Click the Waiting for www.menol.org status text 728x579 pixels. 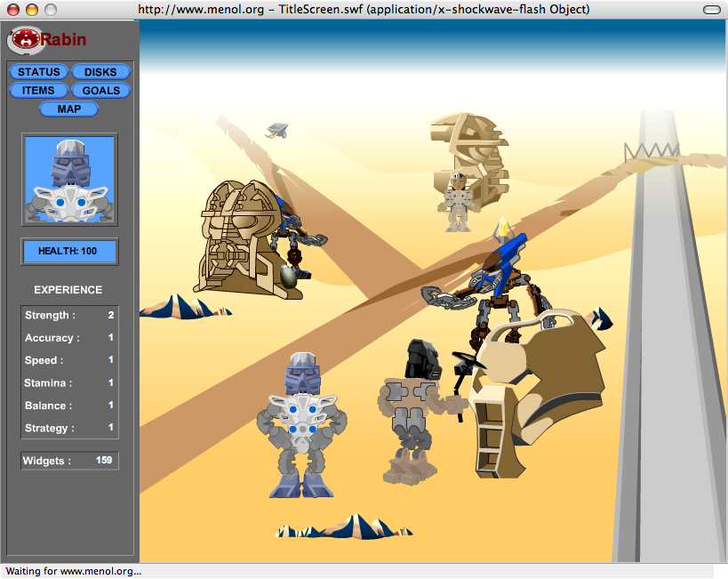(74, 571)
